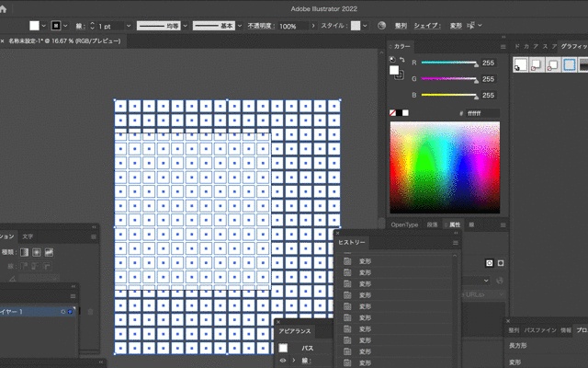Open the variable width profile dropdown
The height and width of the screenshot is (368, 588).
[184, 26]
